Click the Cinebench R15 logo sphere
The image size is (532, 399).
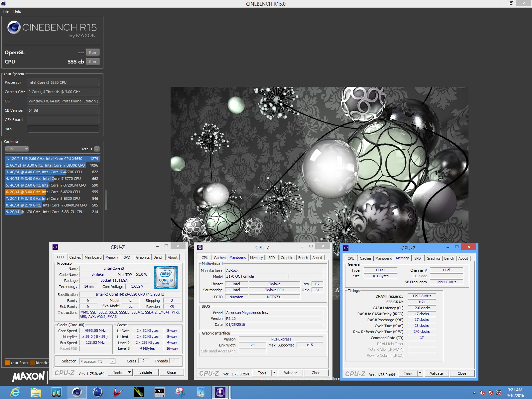[14, 27]
